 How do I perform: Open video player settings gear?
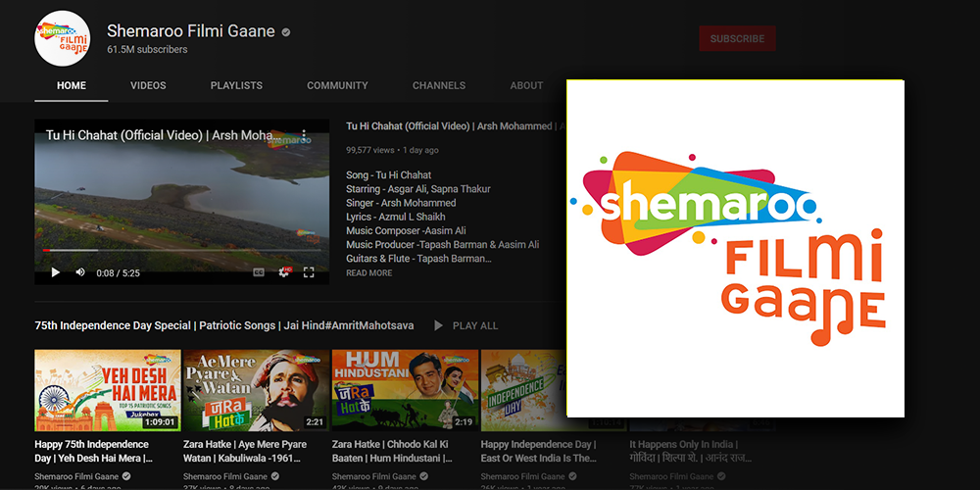click(284, 272)
